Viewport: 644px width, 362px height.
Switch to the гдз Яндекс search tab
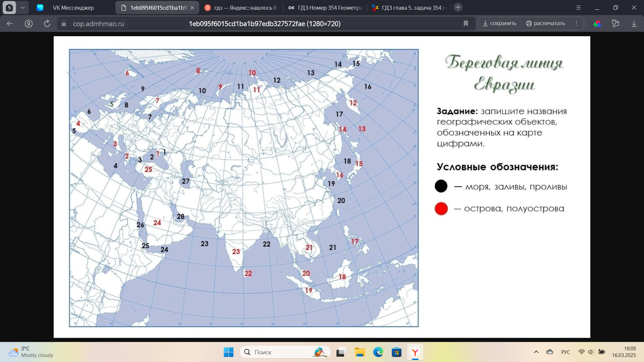pos(241,7)
